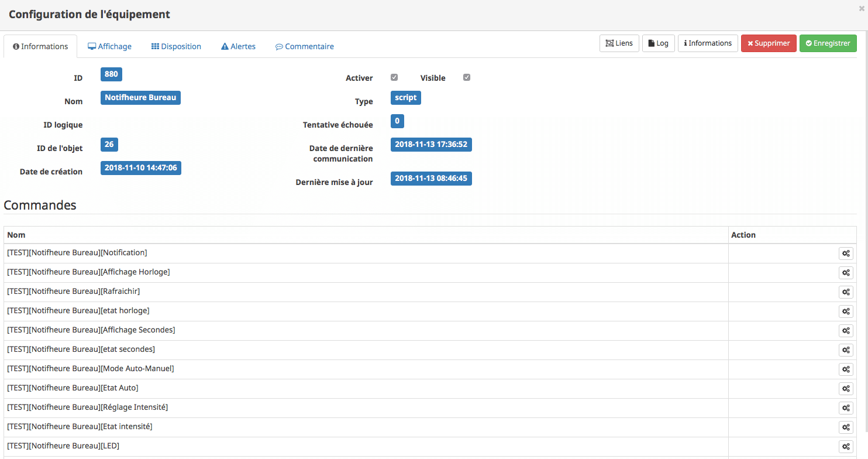Click the gear icon in the Rafraichir row

click(846, 292)
